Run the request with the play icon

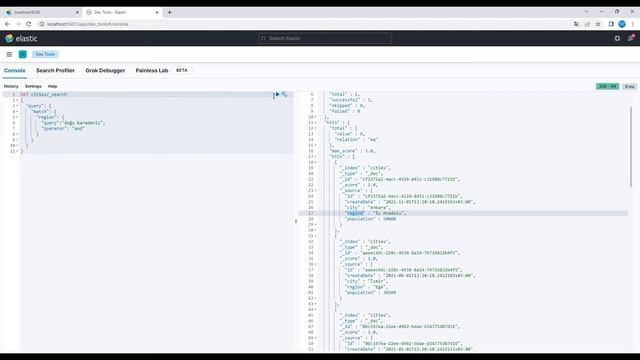point(278,94)
